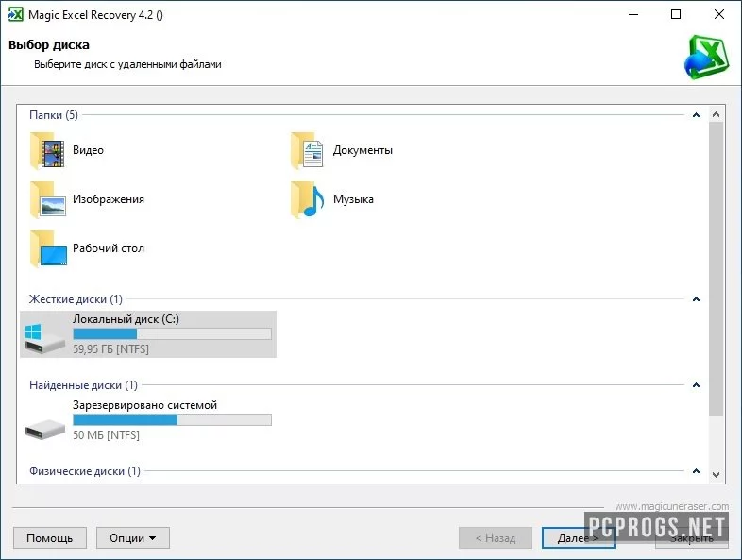Select the Изображения folder icon

coord(47,199)
